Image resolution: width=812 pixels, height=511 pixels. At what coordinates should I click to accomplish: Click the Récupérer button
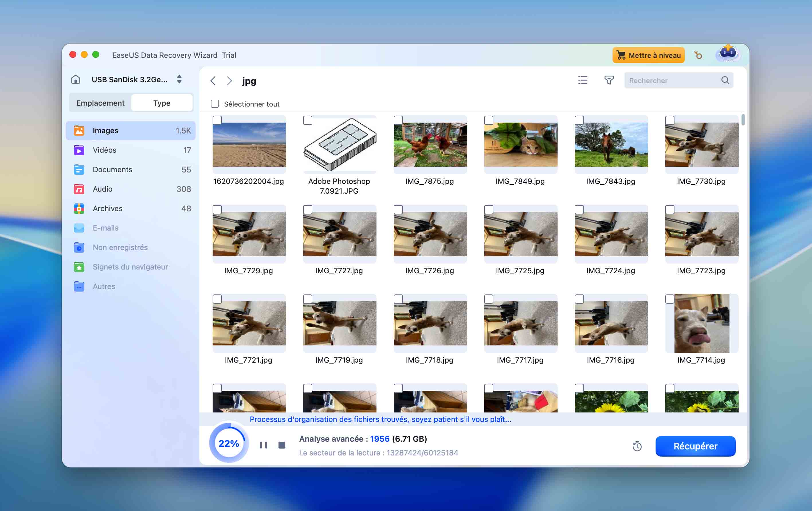click(695, 446)
